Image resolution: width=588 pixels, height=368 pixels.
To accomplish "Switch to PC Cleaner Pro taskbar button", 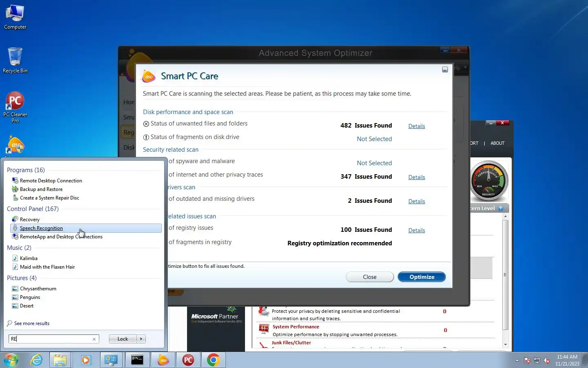I will coord(188,360).
